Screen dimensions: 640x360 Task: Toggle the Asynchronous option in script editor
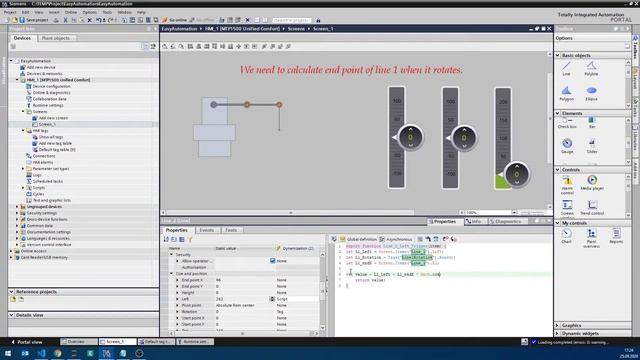pyautogui.click(x=396, y=239)
